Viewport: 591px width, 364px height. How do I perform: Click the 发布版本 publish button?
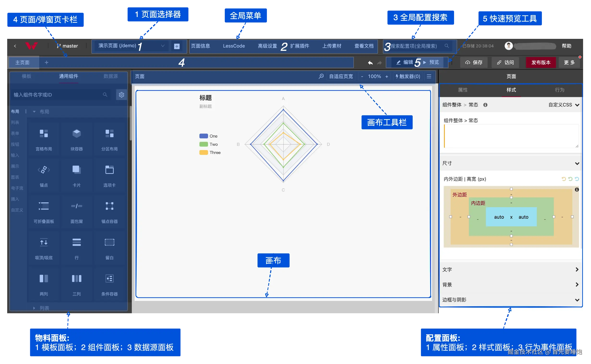pyautogui.click(x=541, y=62)
